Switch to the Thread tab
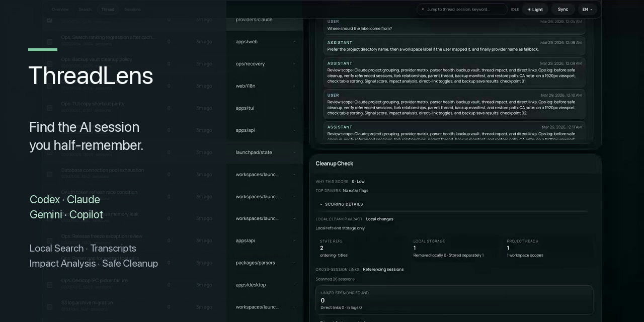 point(108,10)
